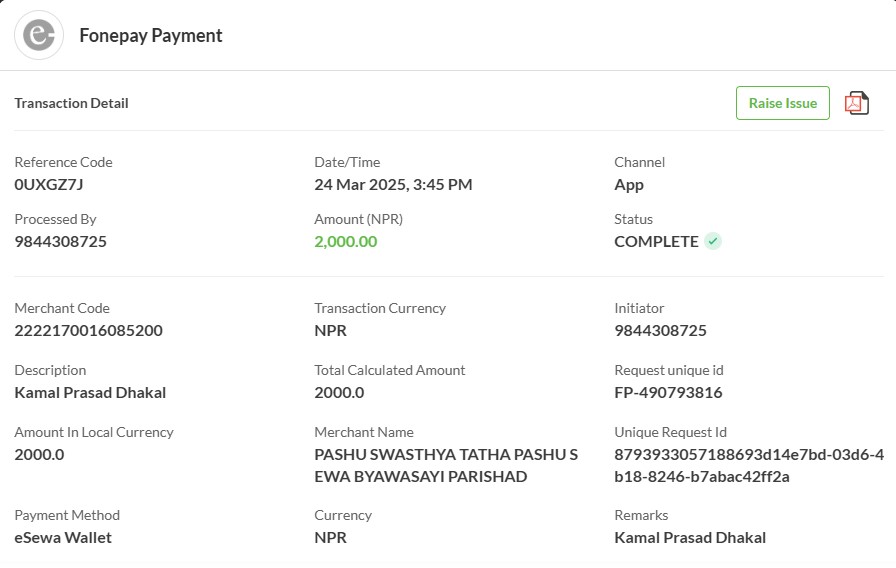
Task: Click the Channel label
Action: pyautogui.click(x=639, y=162)
